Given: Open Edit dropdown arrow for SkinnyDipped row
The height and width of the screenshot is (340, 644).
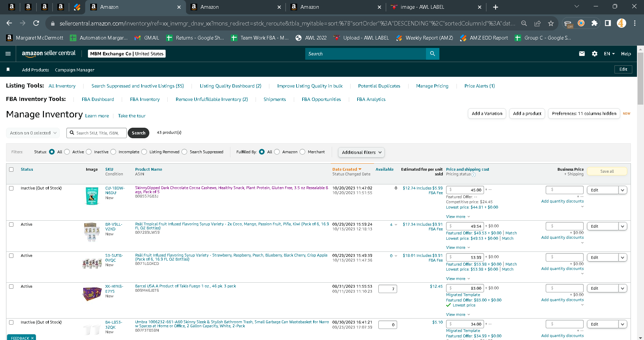Looking at the screenshot, I should pyautogui.click(x=623, y=190).
